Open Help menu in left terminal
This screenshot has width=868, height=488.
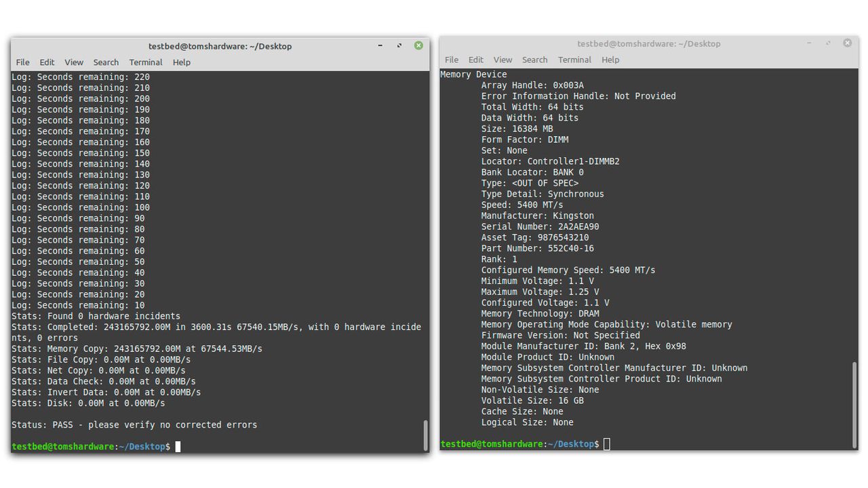pos(182,62)
